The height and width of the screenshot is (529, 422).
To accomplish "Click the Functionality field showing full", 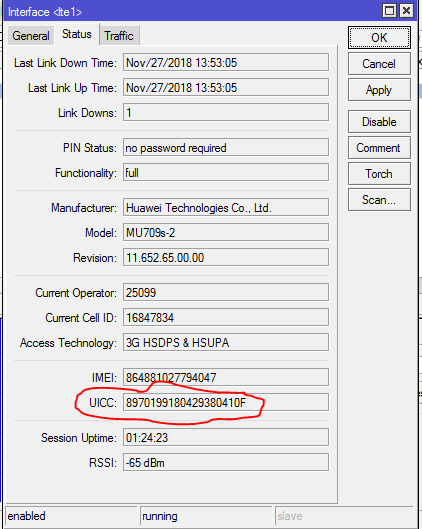I will click(226, 172).
